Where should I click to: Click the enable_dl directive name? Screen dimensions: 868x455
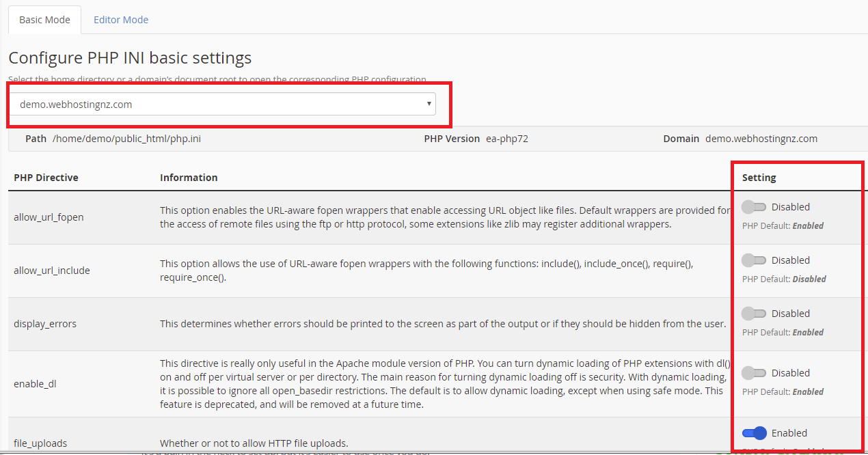(x=35, y=384)
